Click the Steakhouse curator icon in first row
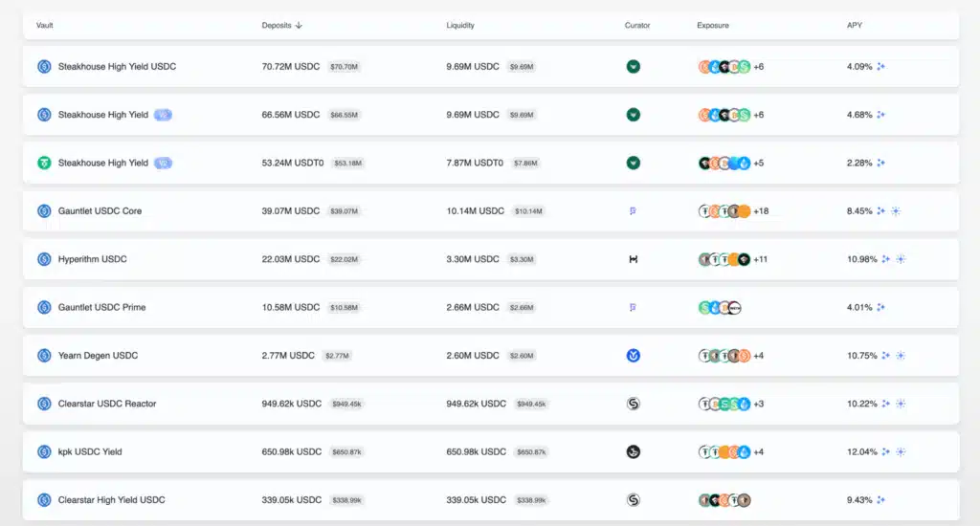 [633, 67]
